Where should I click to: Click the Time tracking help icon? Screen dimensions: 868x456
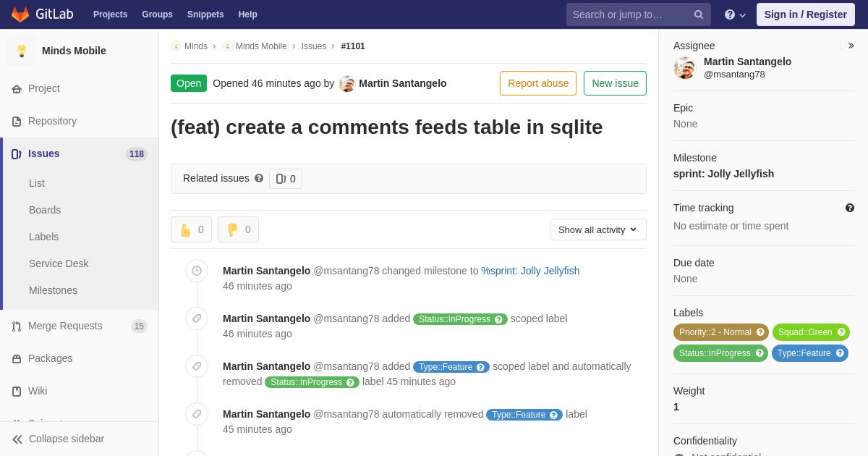(x=850, y=208)
